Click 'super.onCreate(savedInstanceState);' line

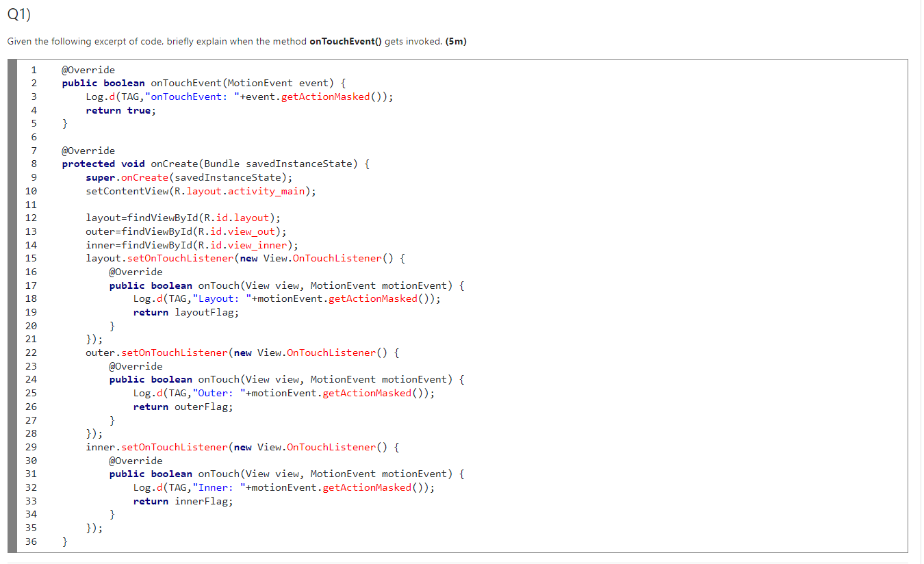pyautogui.click(x=189, y=177)
